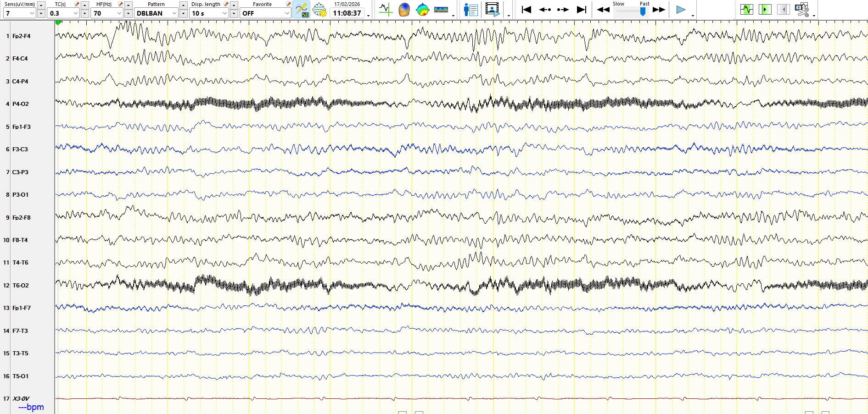The image size is (868, 414).
Task: Open the video playback window
Action: tap(493, 10)
